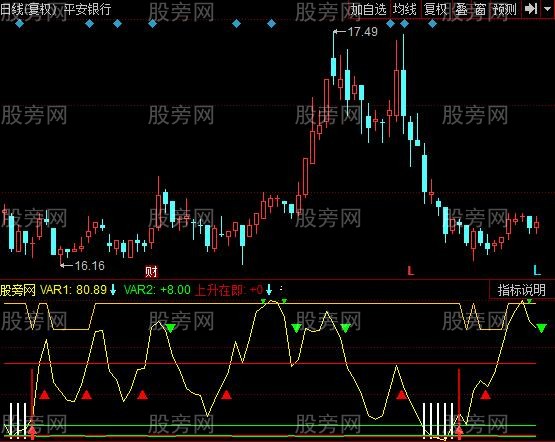Viewport: 555px width, 442px height.
Task: Click the VAR1: 80.89 value
Action: point(73,290)
